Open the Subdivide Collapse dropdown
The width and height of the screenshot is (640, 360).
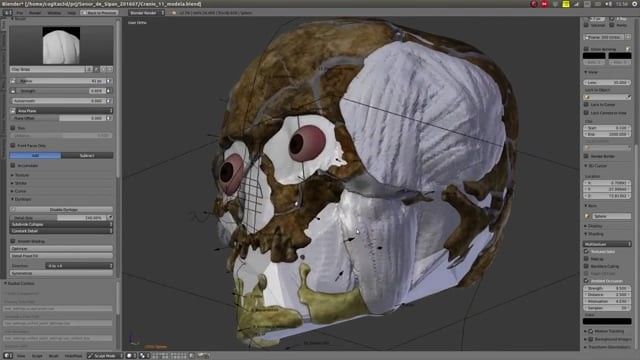pos(61,224)
